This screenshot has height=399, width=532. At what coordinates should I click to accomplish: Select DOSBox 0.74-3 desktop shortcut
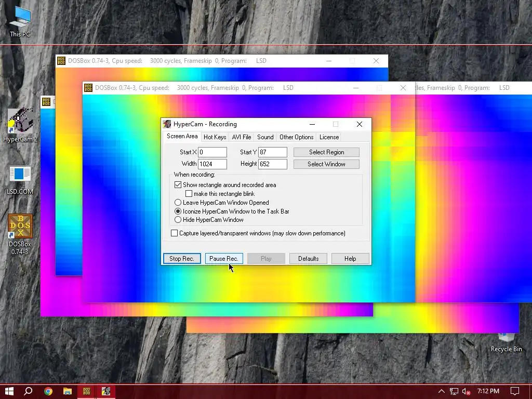(20, 234)
